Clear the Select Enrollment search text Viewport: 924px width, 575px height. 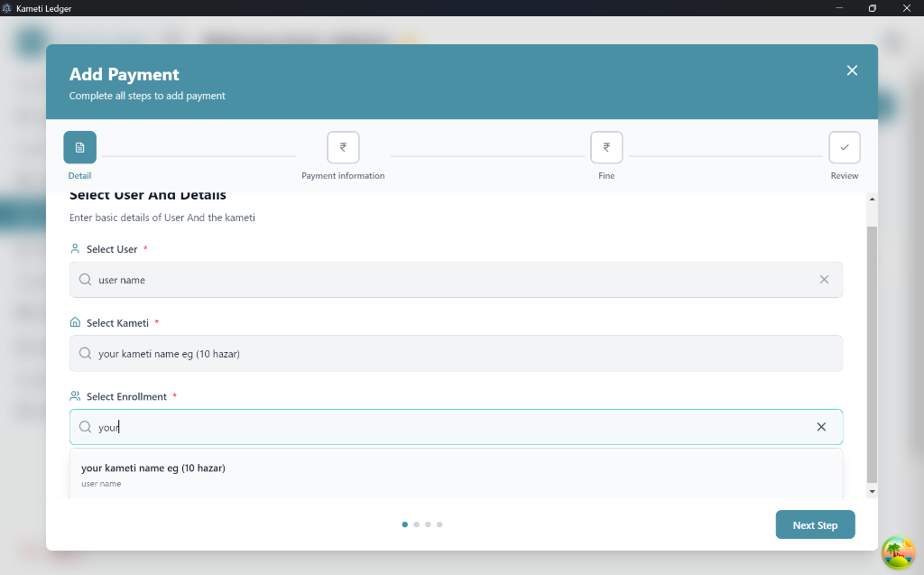tap(821, 427)
